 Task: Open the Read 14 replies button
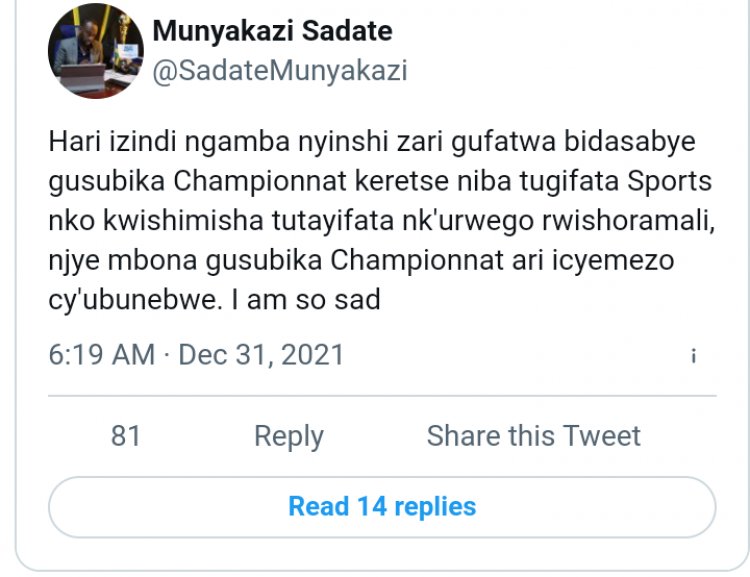pyautogui.click(x=382, y=507)
